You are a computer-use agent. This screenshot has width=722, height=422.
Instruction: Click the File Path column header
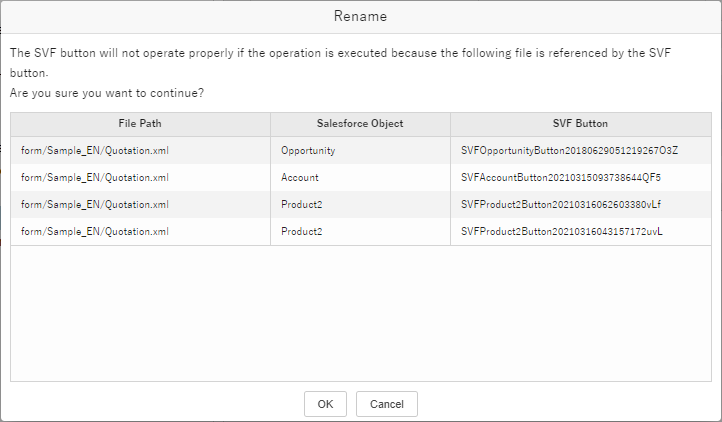coord(140,123)
